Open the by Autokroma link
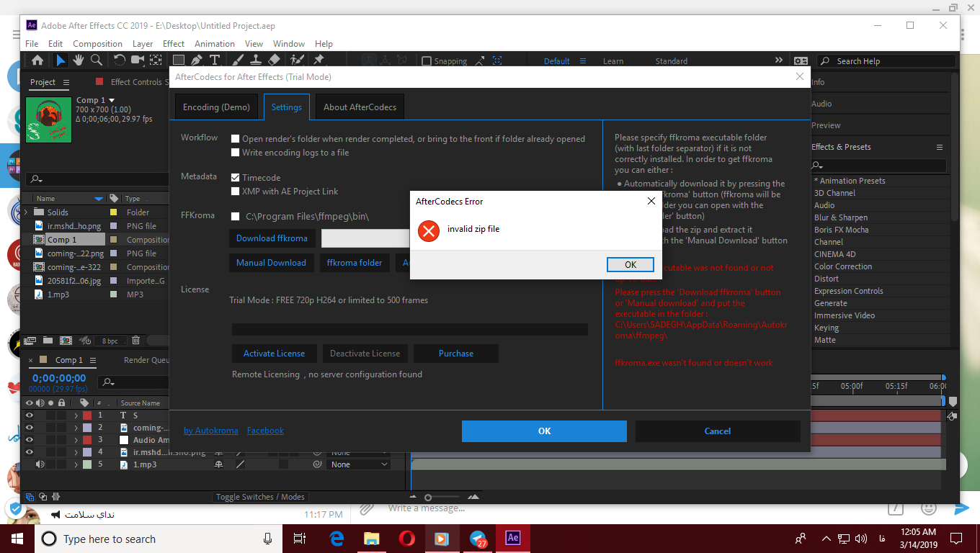The image size is (980, 553). click(210, 431)
